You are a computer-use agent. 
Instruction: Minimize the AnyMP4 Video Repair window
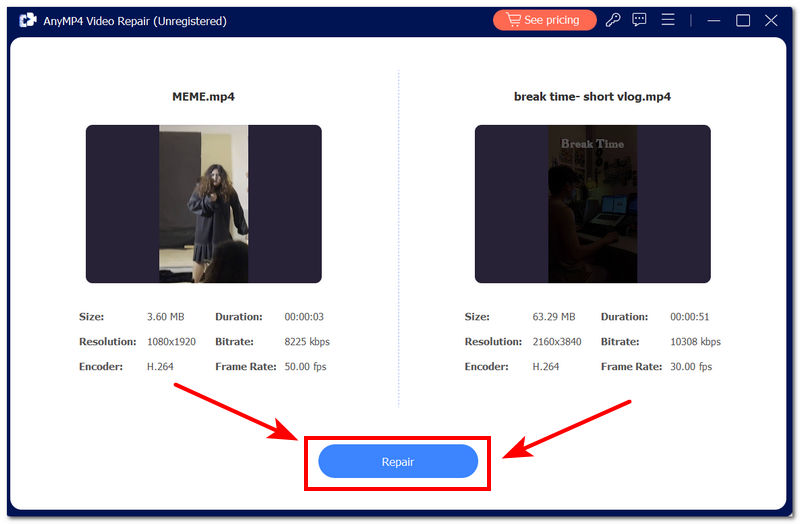click(x=714, y=20)
